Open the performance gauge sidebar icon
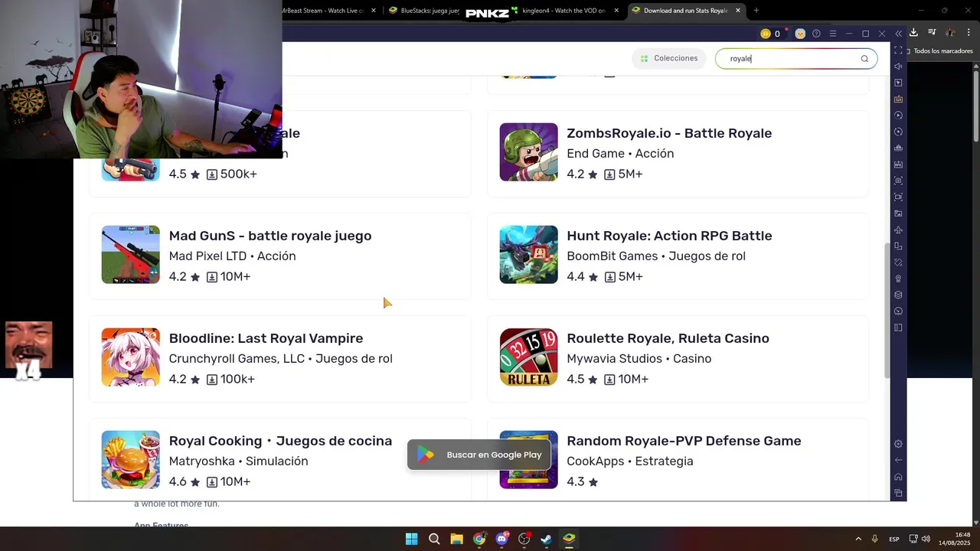The height and width of the screenshot is (551, 980). pos(898,311)
